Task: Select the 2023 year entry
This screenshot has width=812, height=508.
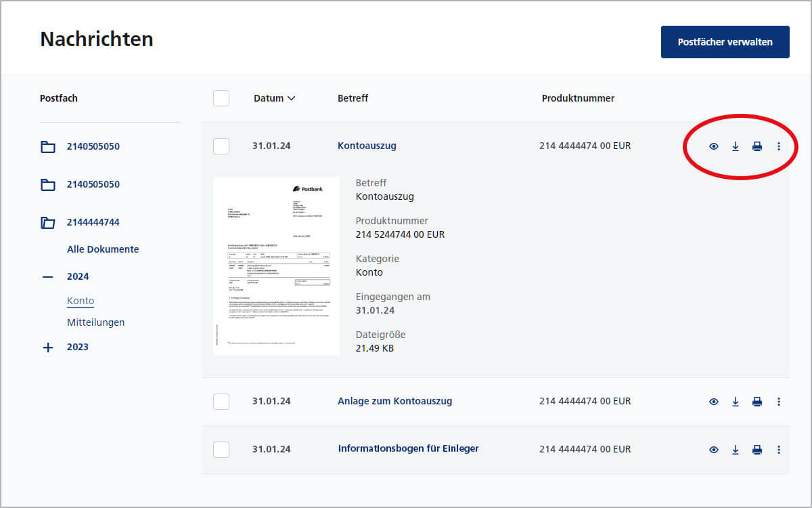Action: point(78,347)
